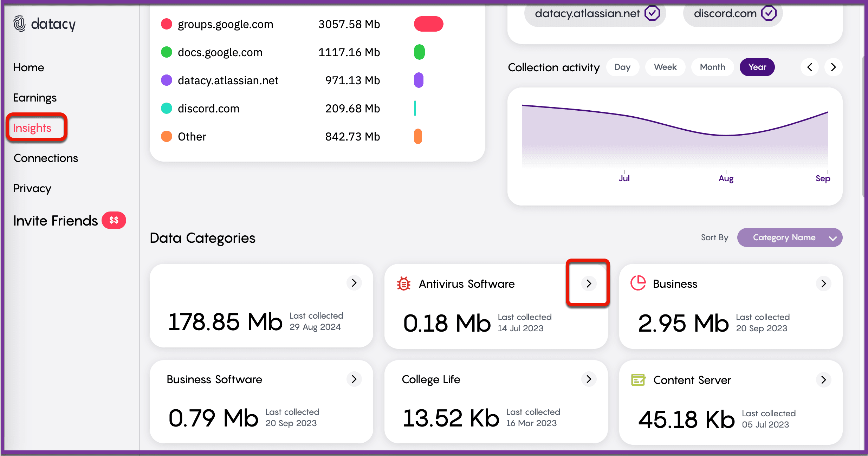Open the Earnings page
Viewport: 868px width, 456px height.
point(35,98)
